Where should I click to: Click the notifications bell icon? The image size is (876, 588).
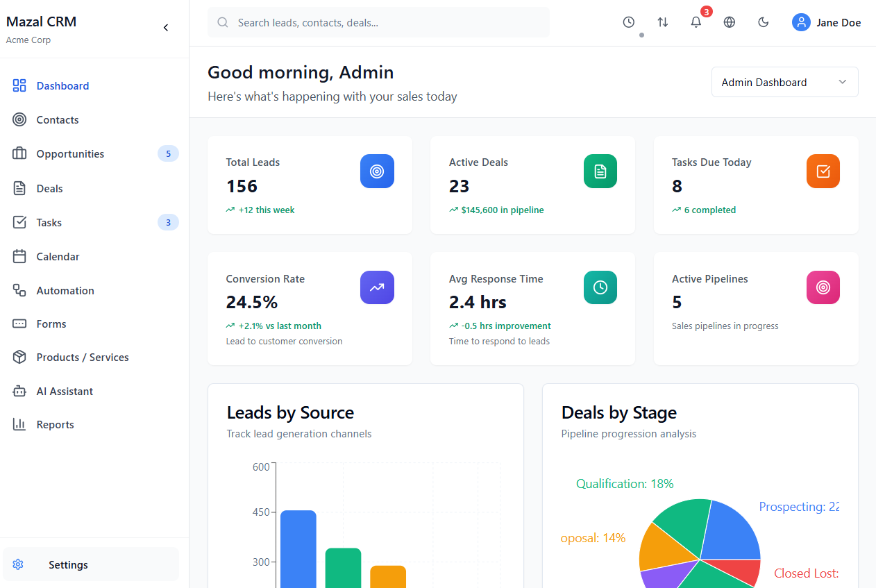click(x=696, y=22)
